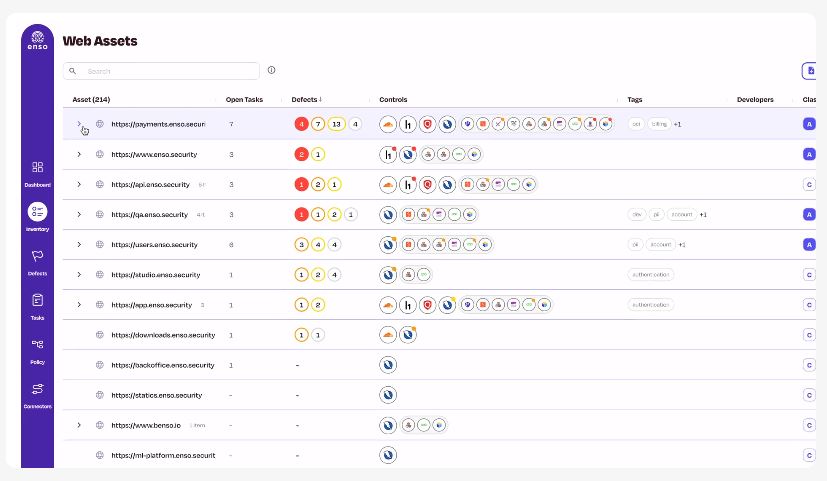Click Cloudflare control icon in payments row
The width and height of the screenshot is (827, 481).
(388, 124)
